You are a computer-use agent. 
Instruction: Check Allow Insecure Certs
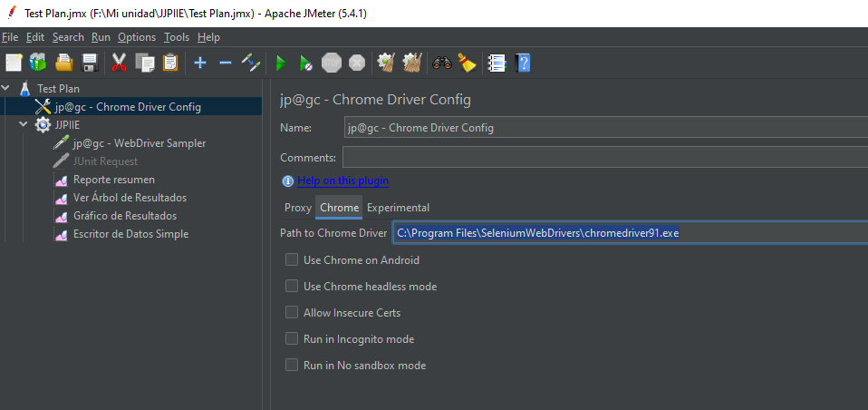291,312
